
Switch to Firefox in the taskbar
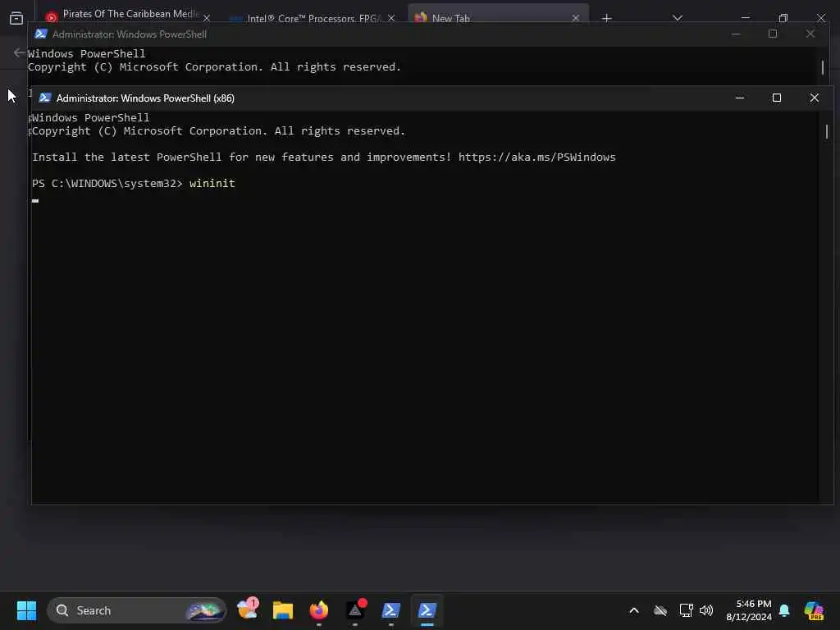tap(319, 610)
